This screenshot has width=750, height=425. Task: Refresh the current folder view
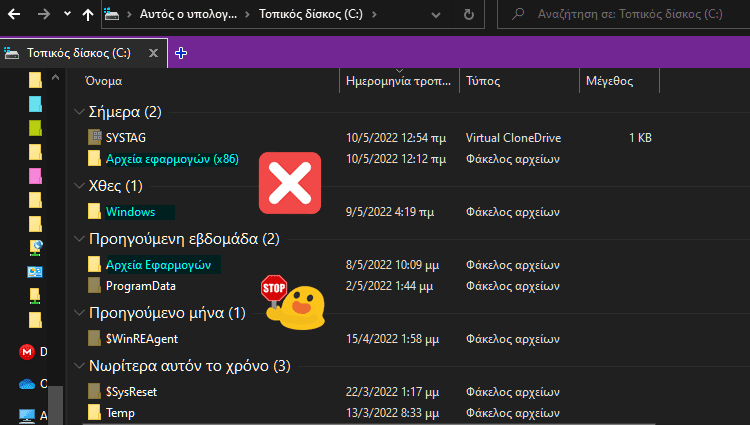pyautogui.click(x=469, y=14)
